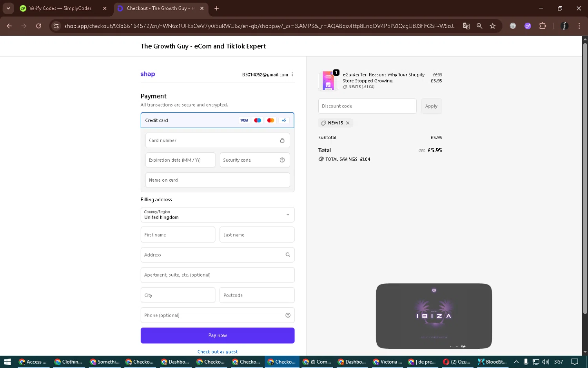Open account options menu beside the email
Image resolution: width=588 pixels, height=368 pixels.
coord(292,75)
